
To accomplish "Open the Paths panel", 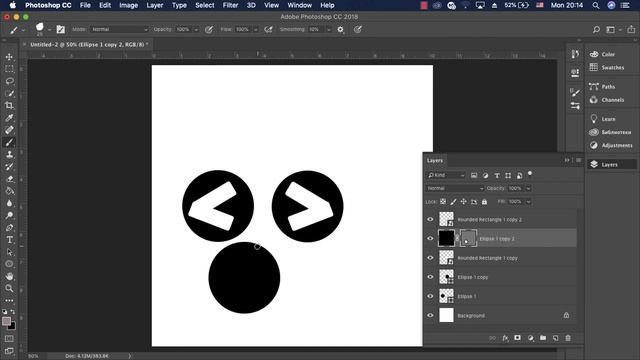I will click(602, 87).
